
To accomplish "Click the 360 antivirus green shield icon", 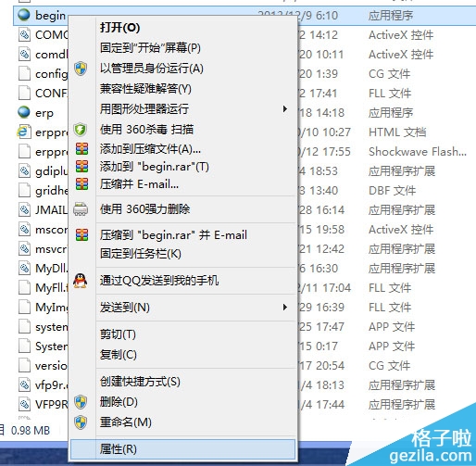I will click(81, 130).
